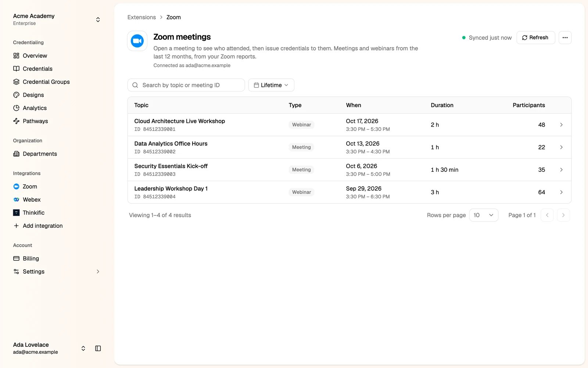Click the Credential Groups layers icon
Screen dimensions: 588x368
point(16,82)
